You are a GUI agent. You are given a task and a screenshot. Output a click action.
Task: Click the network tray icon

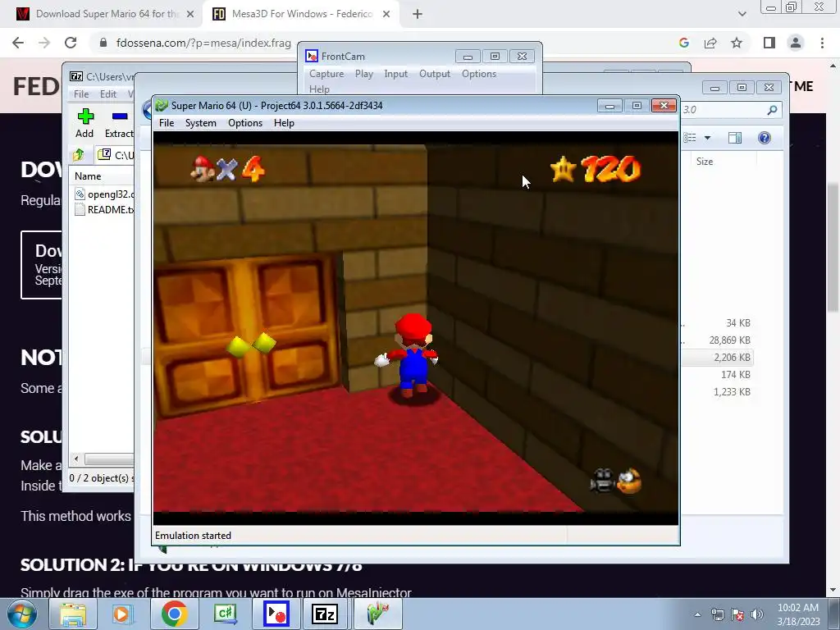coord(717,614)
